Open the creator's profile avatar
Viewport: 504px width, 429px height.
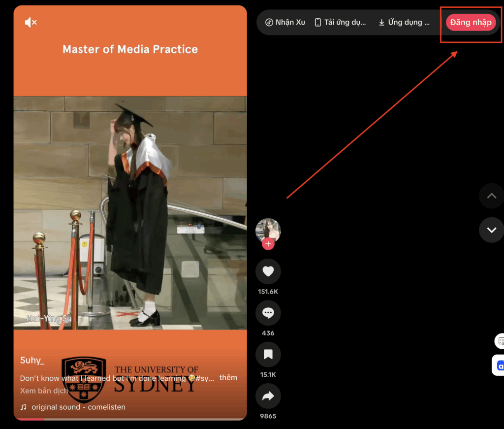pyautogui.click(x=268, y=230)
